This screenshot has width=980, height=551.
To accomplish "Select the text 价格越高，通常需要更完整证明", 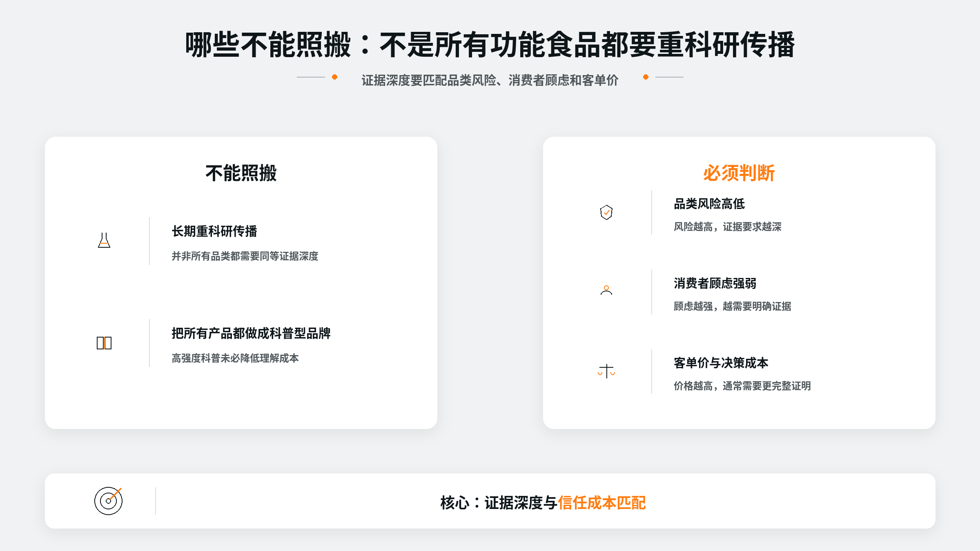I will point(742,386).
